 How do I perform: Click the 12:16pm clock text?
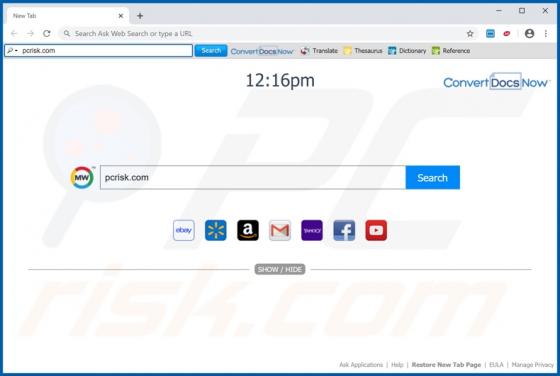[280, 80]
